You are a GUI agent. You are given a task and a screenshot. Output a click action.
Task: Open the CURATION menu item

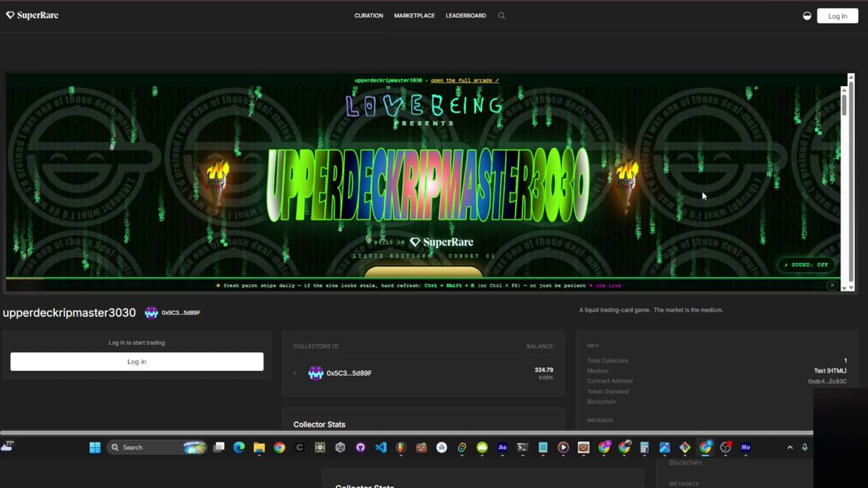click(369, 16)
